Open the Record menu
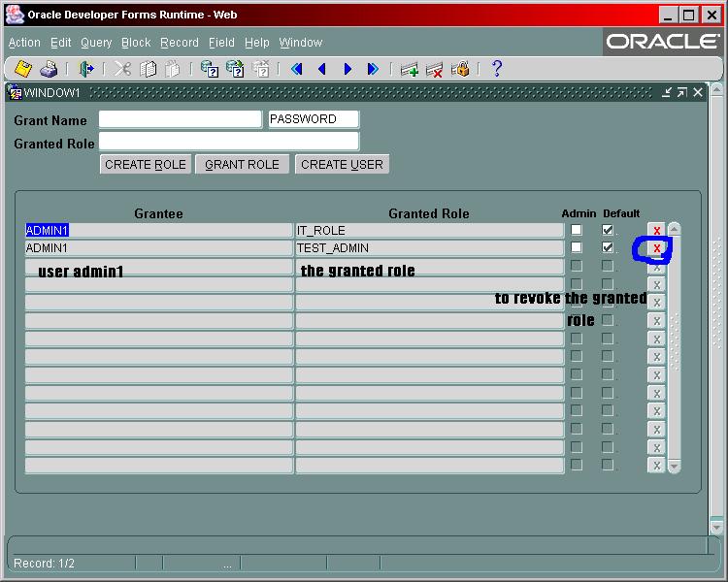This screenshot has height=582, width=728. pyautogui.click(x=180, y=43)
